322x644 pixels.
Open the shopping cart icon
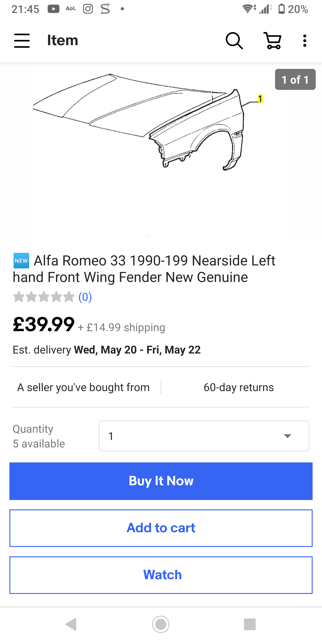pyautogui.click(x=272, y=40)
